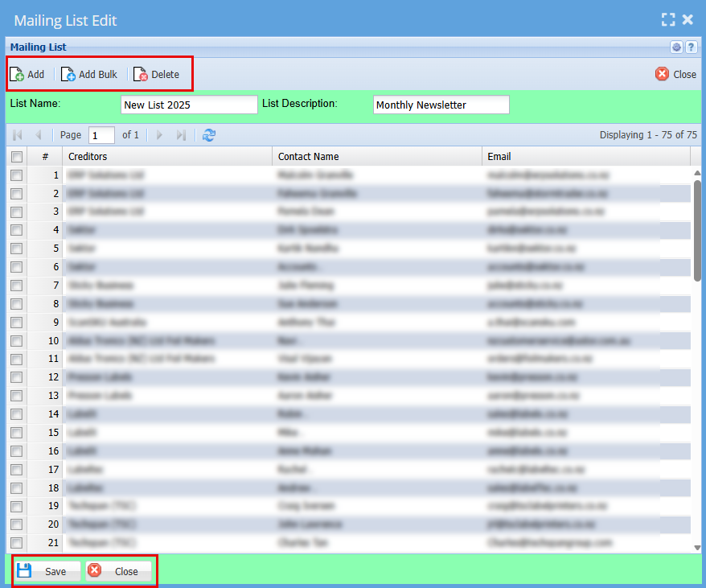Jump to last page of results

181,134
